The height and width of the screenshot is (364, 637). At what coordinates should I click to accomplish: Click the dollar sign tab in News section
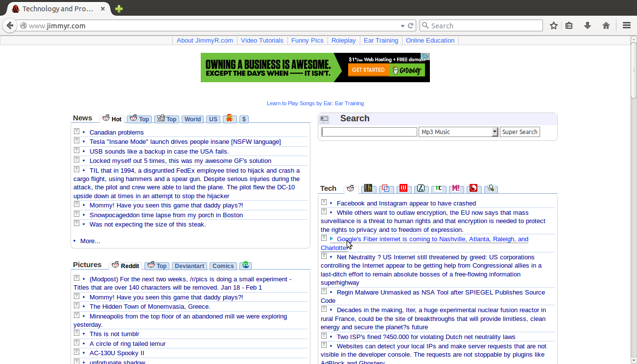click(x=244, y=118)
